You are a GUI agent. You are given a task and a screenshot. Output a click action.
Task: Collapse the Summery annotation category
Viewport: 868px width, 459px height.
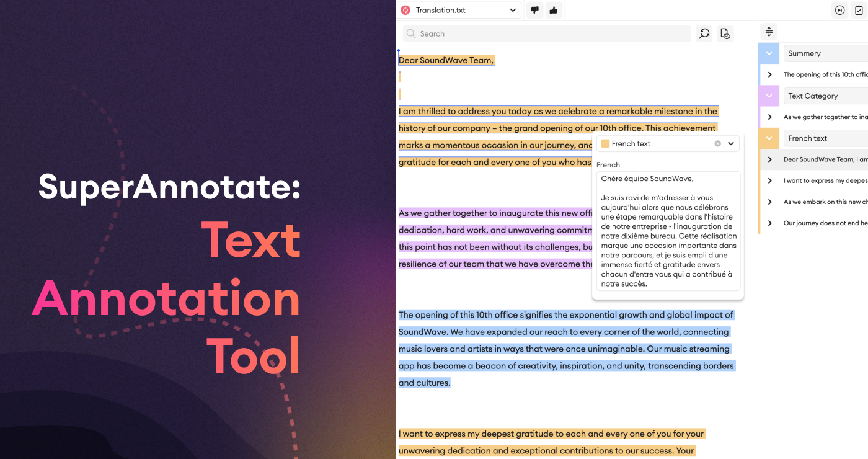[769, 53]
